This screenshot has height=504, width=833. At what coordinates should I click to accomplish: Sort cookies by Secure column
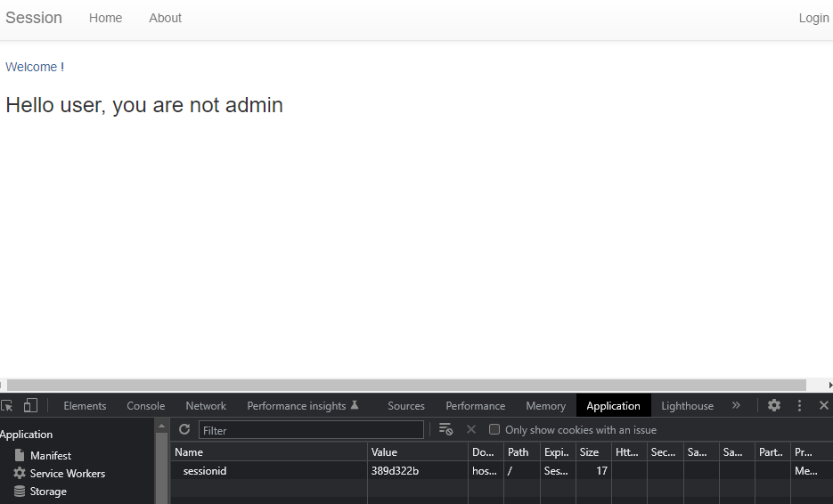pyautogui.click(x=666, y=452)
